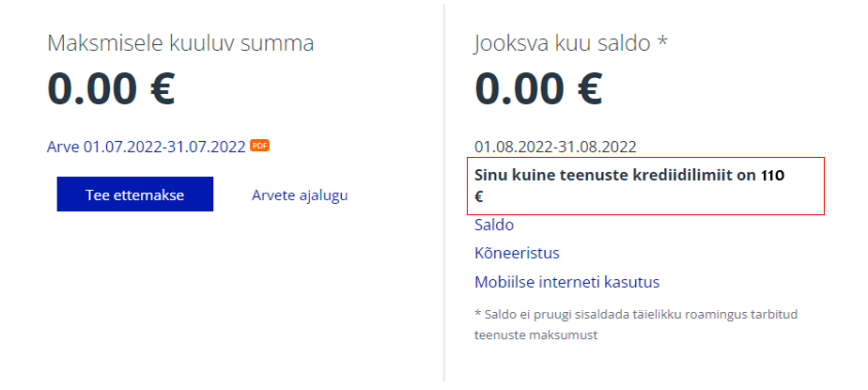The width and height of the screenshot is (868, 390).
Task: Click the Maksmisele kuuluv summa heading
Action: tap(180, 43)
